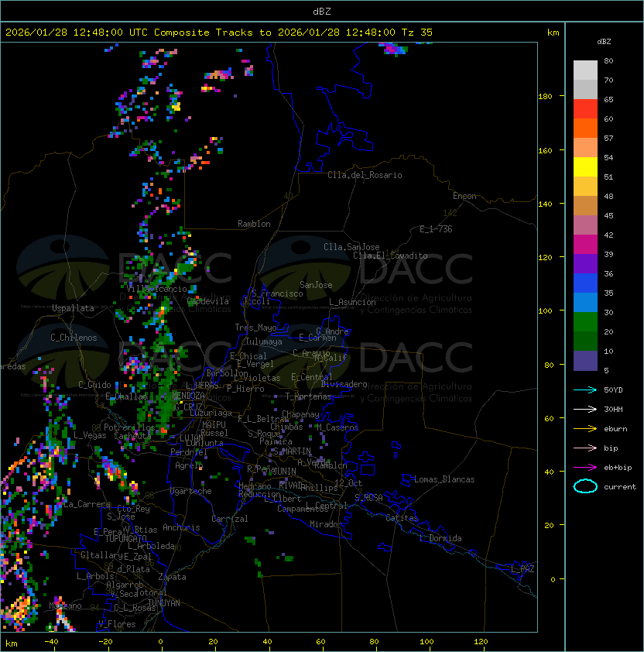
Task: Click the 100 km horizontal axis tick
Action: [x=427, y=642]
